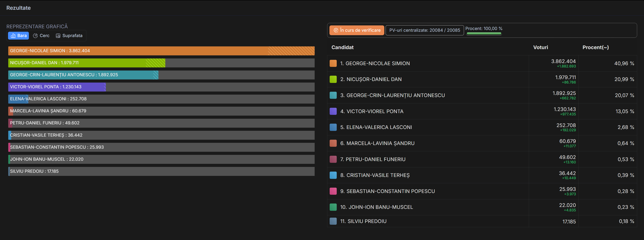Click blue swatch for Elena-Valerica Lasconi
This screenshot has width=644, height=240.
tap(333, 127)
